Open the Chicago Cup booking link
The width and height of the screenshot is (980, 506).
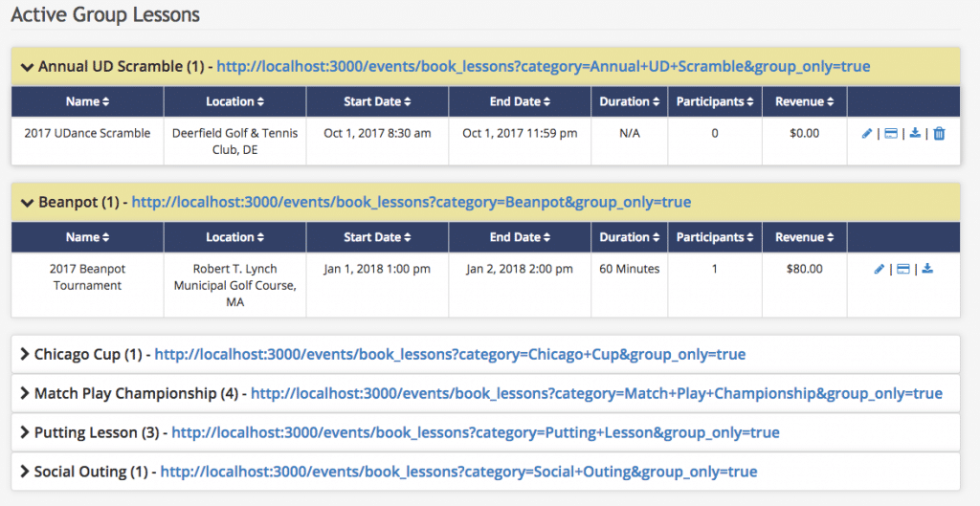(x=450, y=354)
